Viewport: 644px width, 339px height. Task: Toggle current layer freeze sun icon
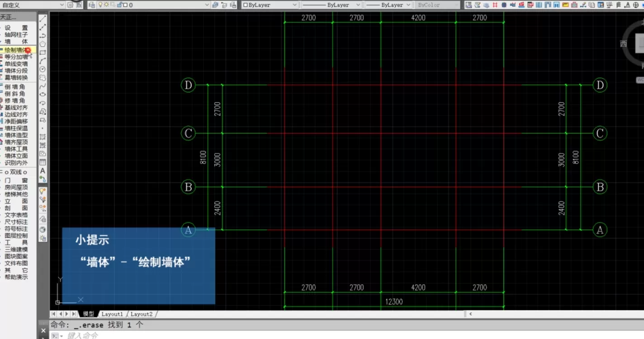106,5
